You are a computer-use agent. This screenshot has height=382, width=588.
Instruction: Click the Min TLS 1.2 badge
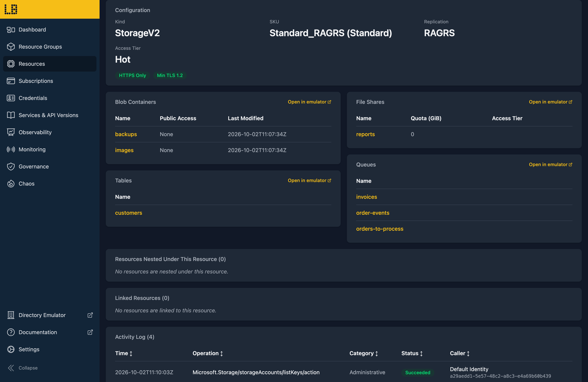pyautogui.click(x=170, y=75)
